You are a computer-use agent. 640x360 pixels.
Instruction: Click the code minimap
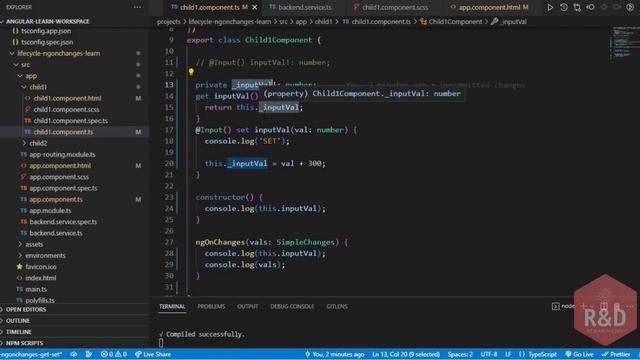(625, 43)
